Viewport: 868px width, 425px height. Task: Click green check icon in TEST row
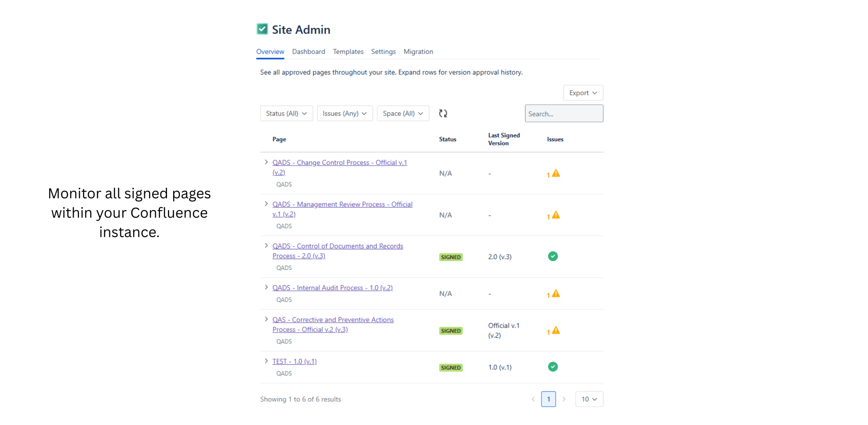553,367
